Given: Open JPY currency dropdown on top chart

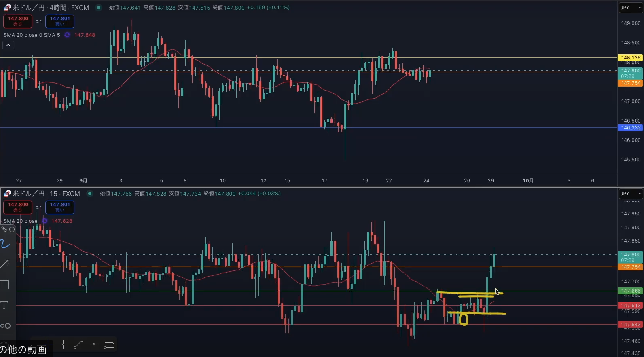Looking at the screenshot, I should click(x=631, y=8).
